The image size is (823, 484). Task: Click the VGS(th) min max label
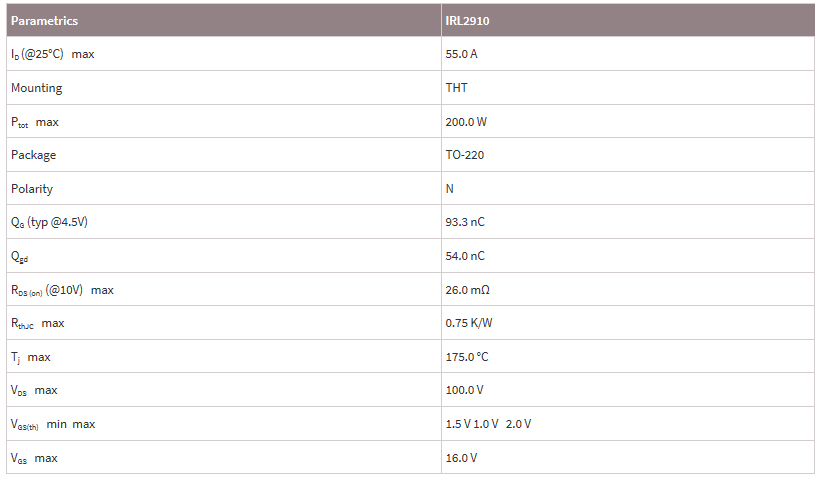(53, 425)
